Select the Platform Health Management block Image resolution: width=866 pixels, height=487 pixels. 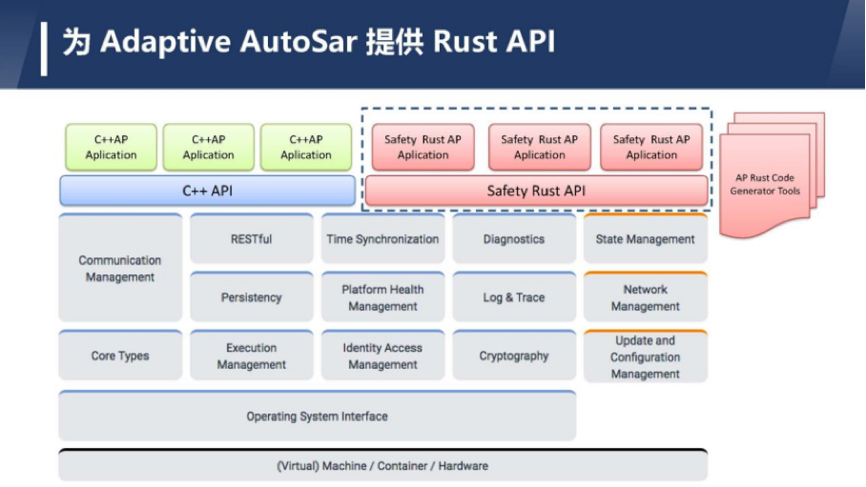point(383,297)
